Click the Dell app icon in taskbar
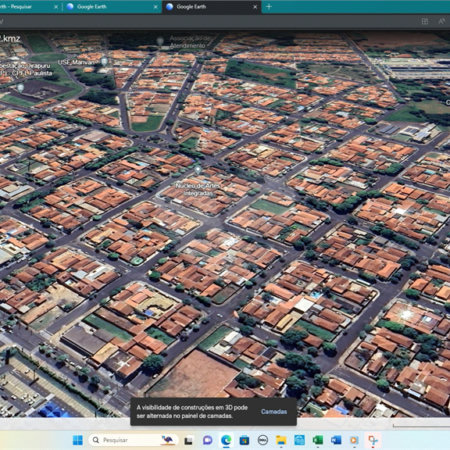This screenshot has width=450, height=450. click(263, 440)
